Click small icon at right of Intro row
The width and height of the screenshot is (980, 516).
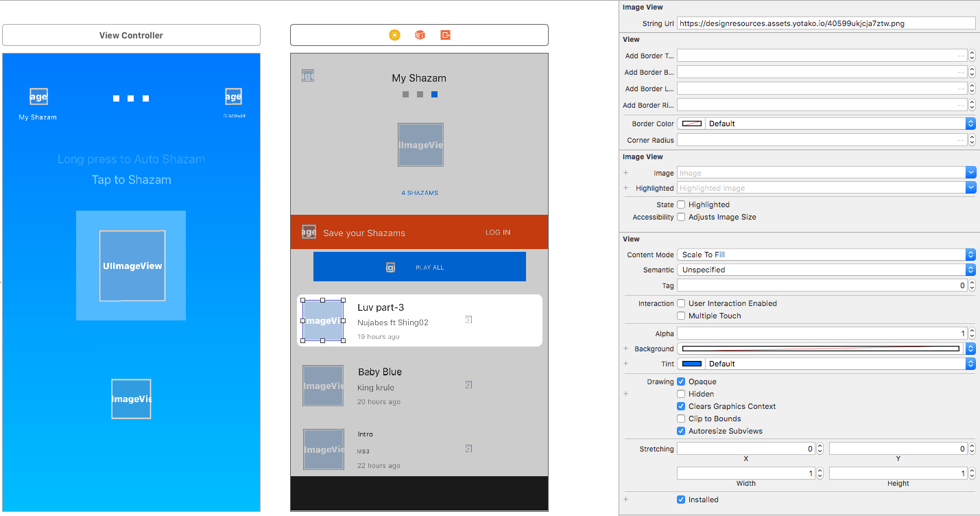tap(468, 449)
